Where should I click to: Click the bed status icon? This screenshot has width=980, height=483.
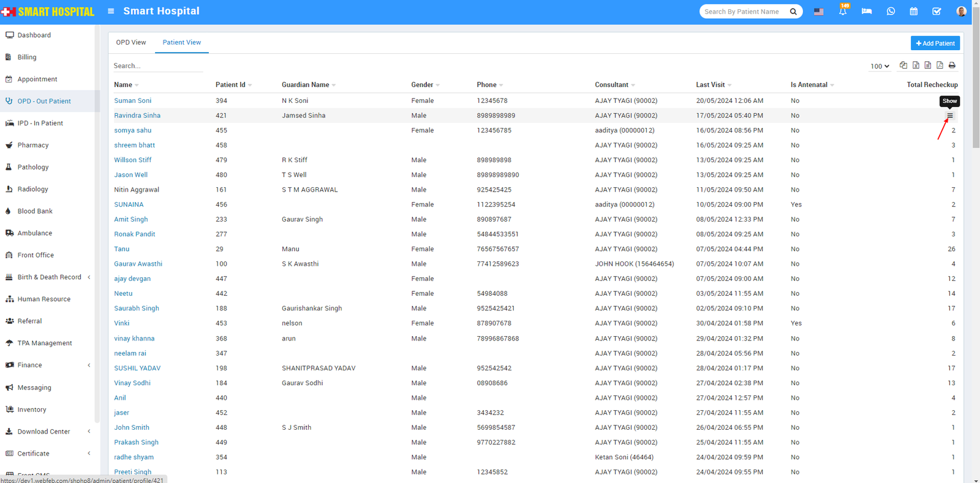point(867,12)
